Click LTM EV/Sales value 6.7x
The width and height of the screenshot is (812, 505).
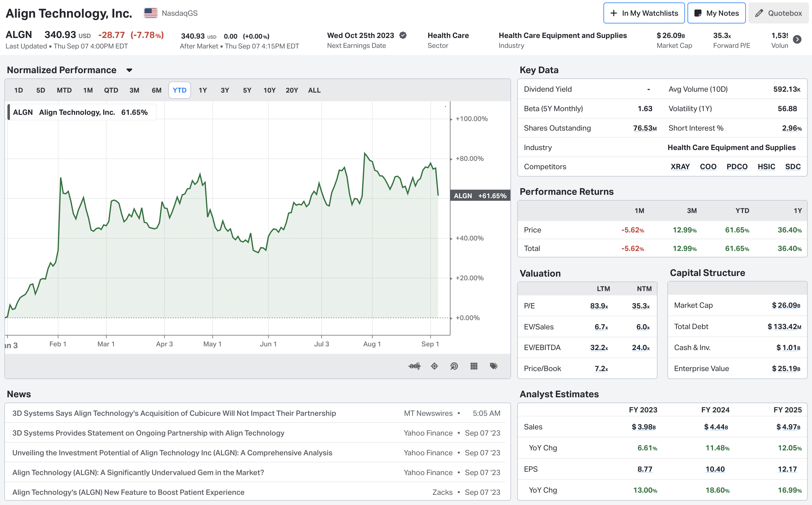point(601,327)
